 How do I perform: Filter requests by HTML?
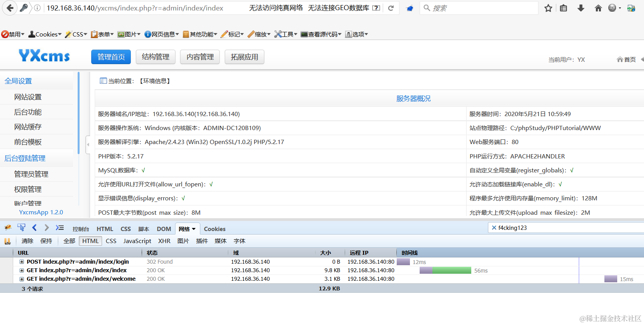[x=90, y=241]
